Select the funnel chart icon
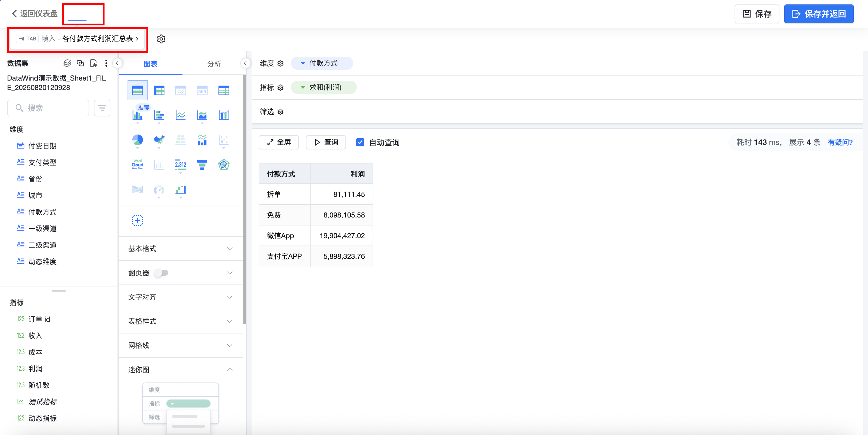Viewport: 868px width, 435px height. tap(202, 165)
